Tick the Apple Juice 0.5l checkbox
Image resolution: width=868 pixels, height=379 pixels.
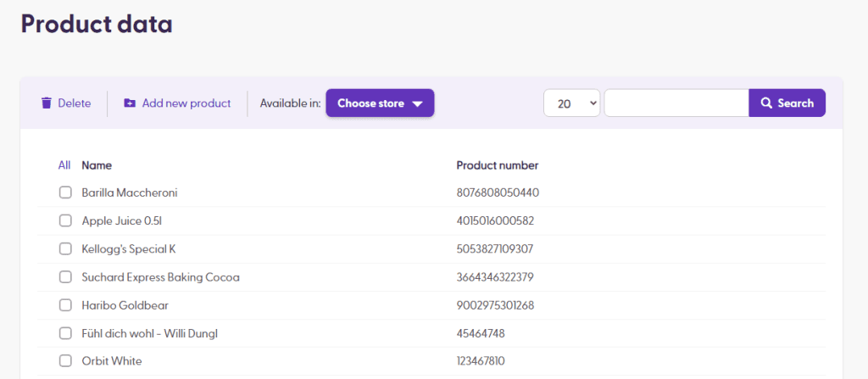(x=65, y=221)
